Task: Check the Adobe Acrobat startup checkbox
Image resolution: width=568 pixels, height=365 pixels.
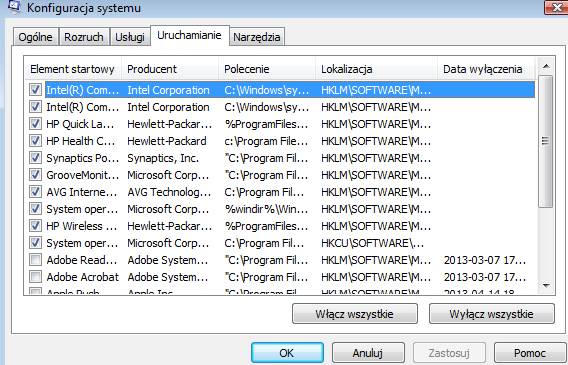Action: pos(35,277)
